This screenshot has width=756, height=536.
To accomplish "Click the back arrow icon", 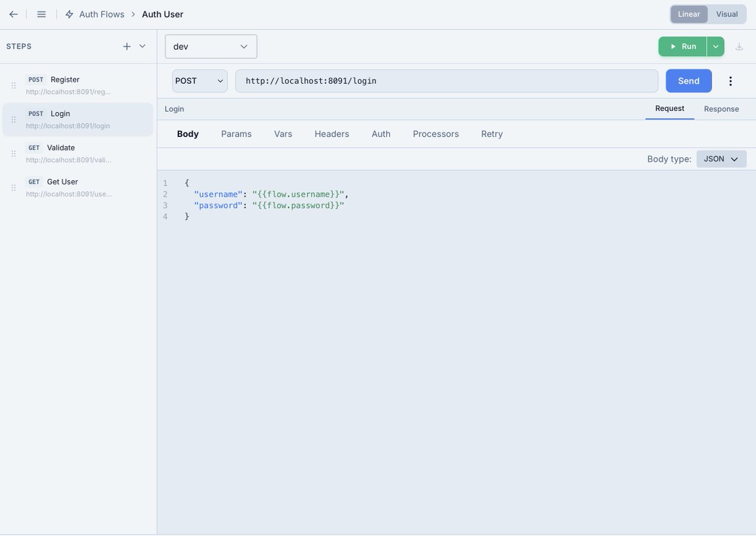I will (x=13, y=14).
